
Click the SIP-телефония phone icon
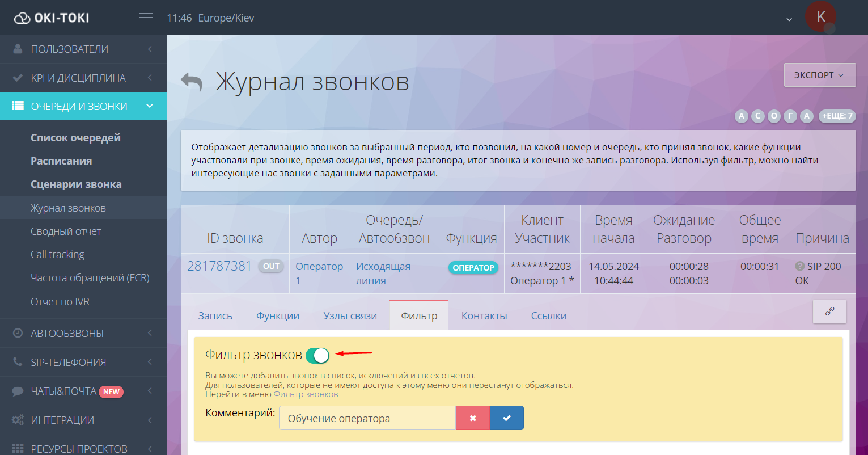(18, 362)
